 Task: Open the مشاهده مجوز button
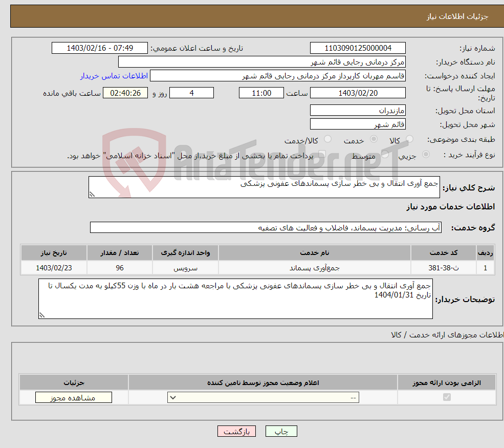(x=74, y=397)
